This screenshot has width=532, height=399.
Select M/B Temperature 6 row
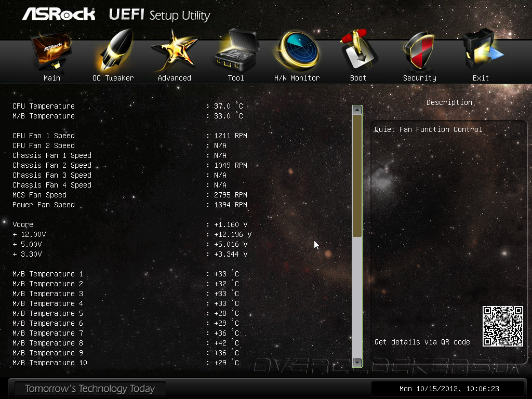click(x=126, y=323)
